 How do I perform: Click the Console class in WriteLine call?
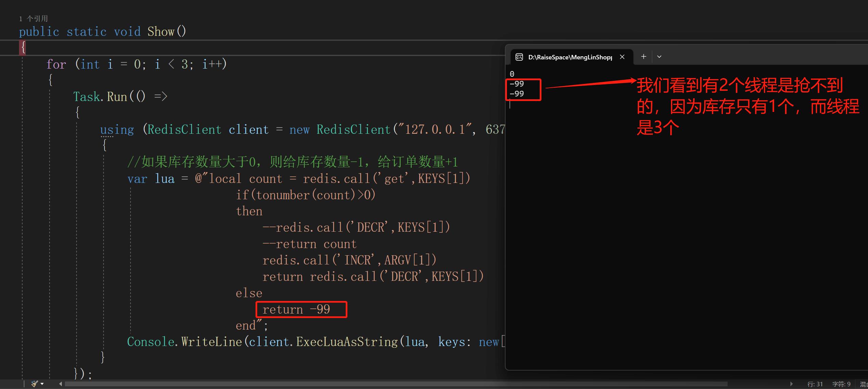[150, 342]
